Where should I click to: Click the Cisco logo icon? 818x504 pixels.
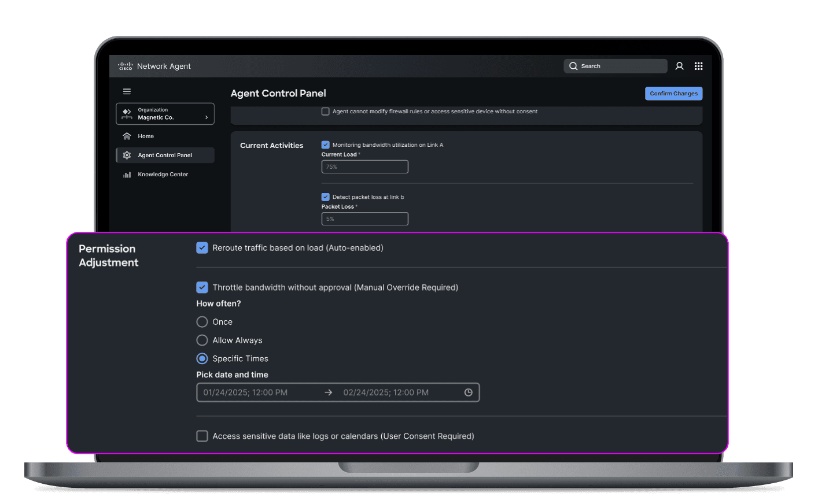coord(126,66)
